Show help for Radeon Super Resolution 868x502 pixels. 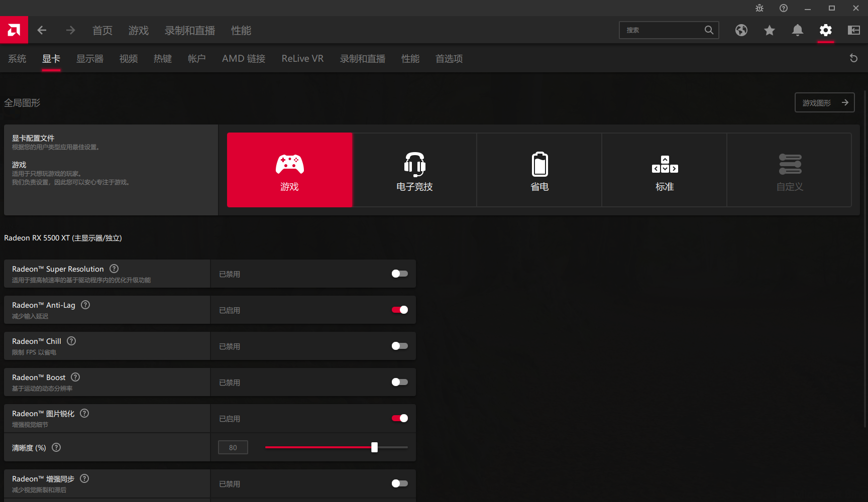pos(114,269)
